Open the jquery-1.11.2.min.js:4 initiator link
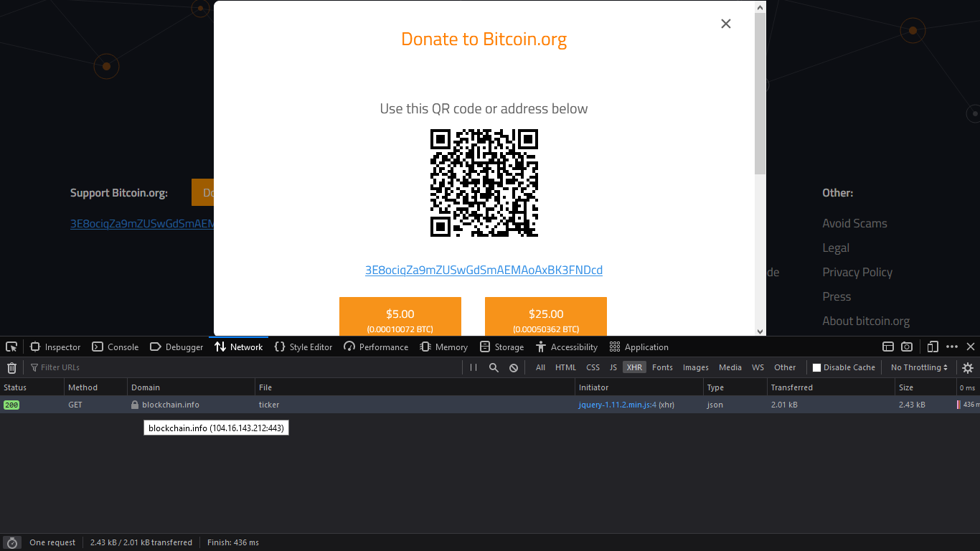 pyautogui.click(x=618, y=405)
